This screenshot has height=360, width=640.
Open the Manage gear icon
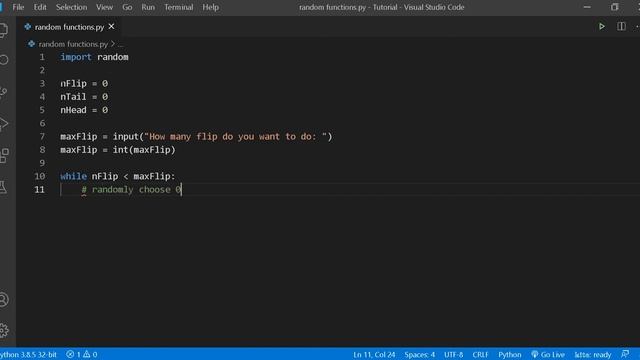(x=4, y=330)
